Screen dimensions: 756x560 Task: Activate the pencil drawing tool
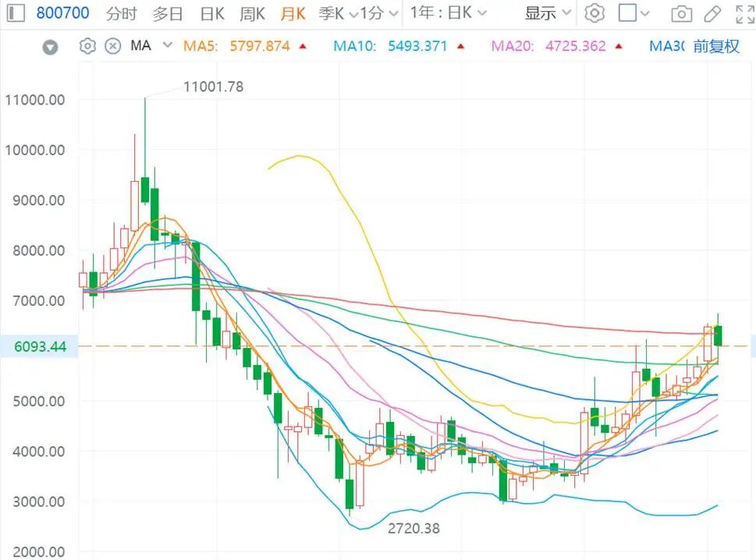tap(712, 14)
